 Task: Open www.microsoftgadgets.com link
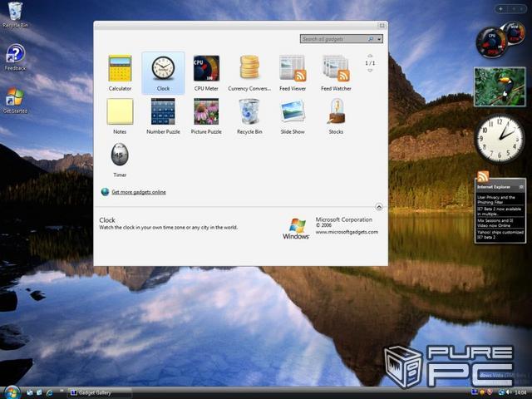(347, 232)
